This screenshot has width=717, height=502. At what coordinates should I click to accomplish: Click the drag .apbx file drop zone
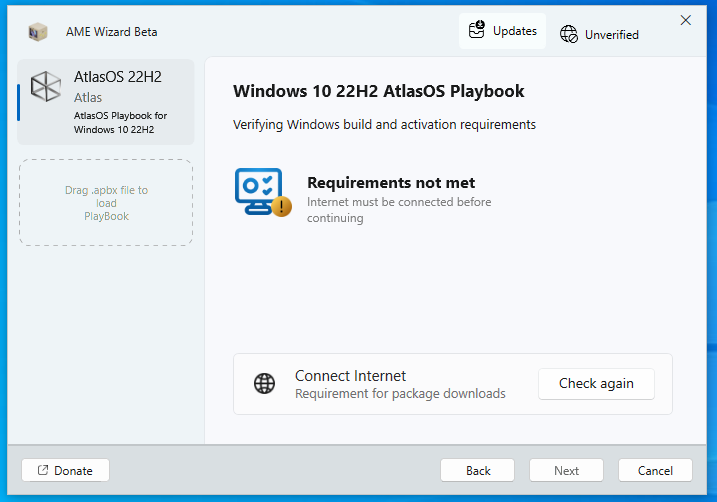(x=106, y=203)
